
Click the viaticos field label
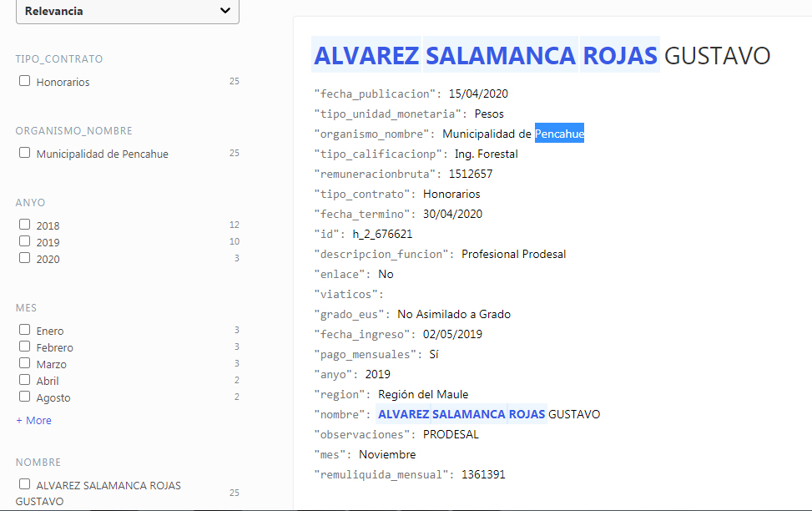click(x=349, y=295)
